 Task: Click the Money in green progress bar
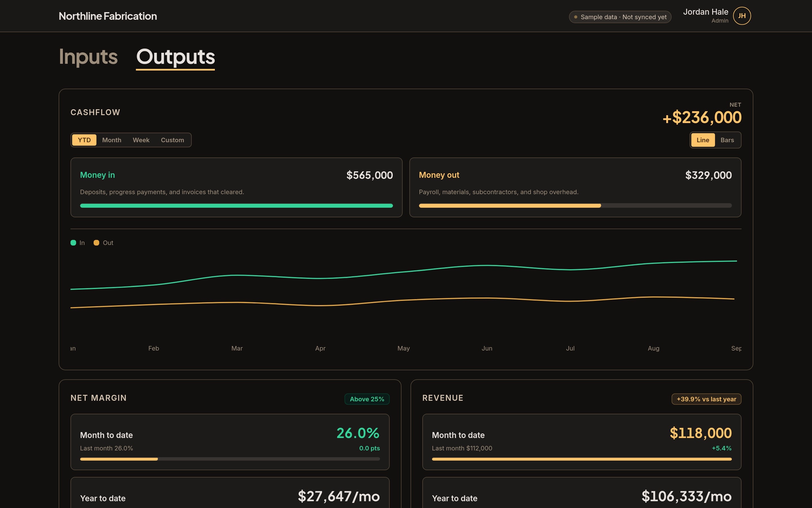[x=237, y=206]
